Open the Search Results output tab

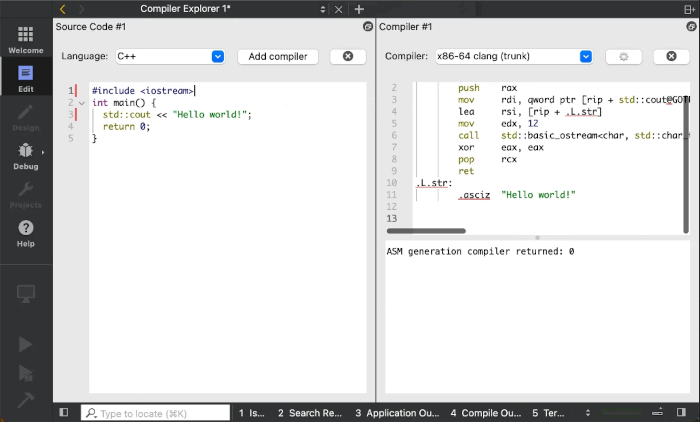tap(309, 412)
